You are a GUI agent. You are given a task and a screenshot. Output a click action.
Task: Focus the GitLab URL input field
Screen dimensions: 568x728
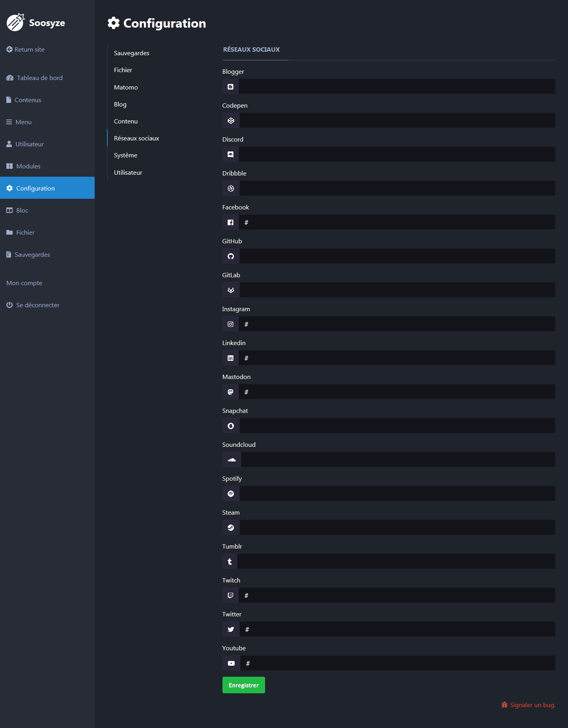click(397, 290)
